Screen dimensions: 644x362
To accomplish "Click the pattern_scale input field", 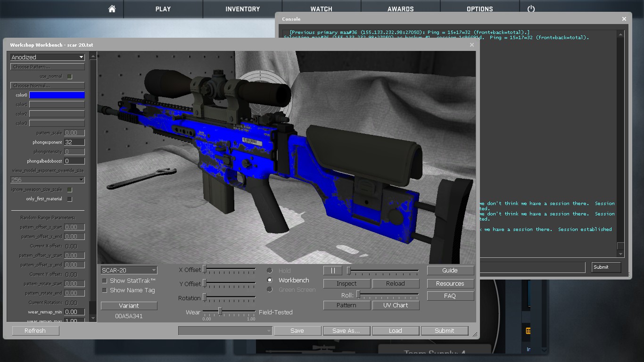I will point(74,133).
